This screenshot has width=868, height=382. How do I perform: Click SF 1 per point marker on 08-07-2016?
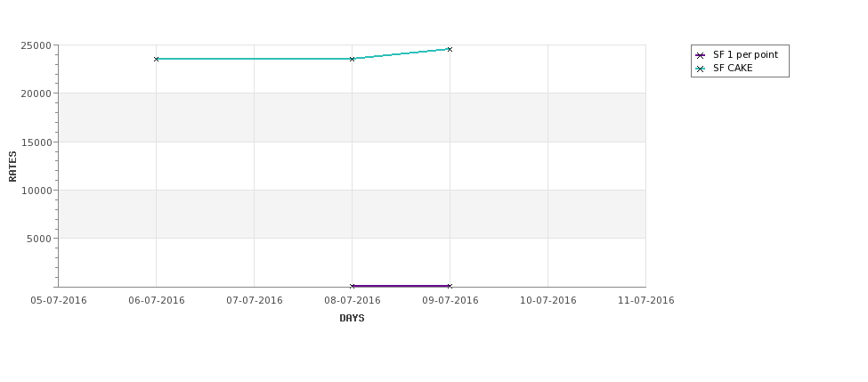tap(352, 286)
